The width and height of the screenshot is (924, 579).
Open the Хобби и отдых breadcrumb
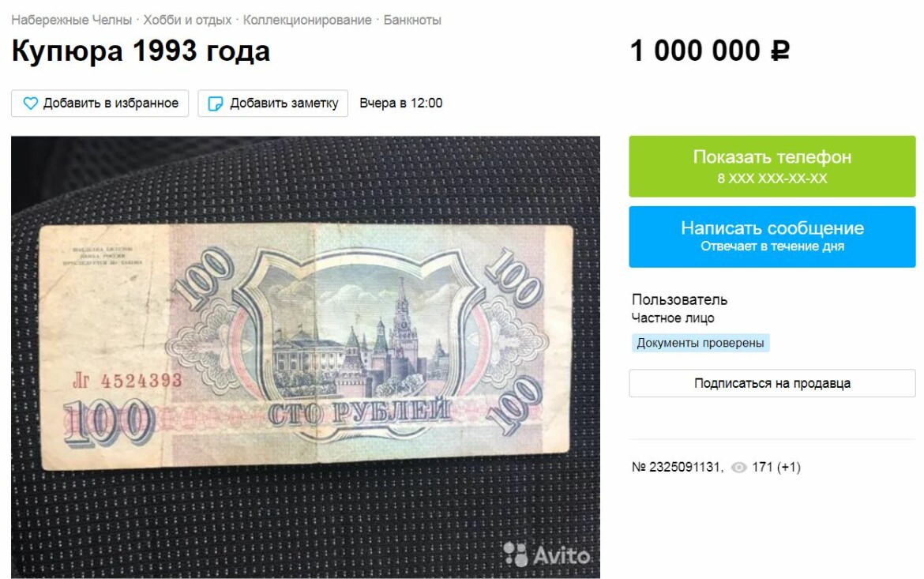click(187, 20)
